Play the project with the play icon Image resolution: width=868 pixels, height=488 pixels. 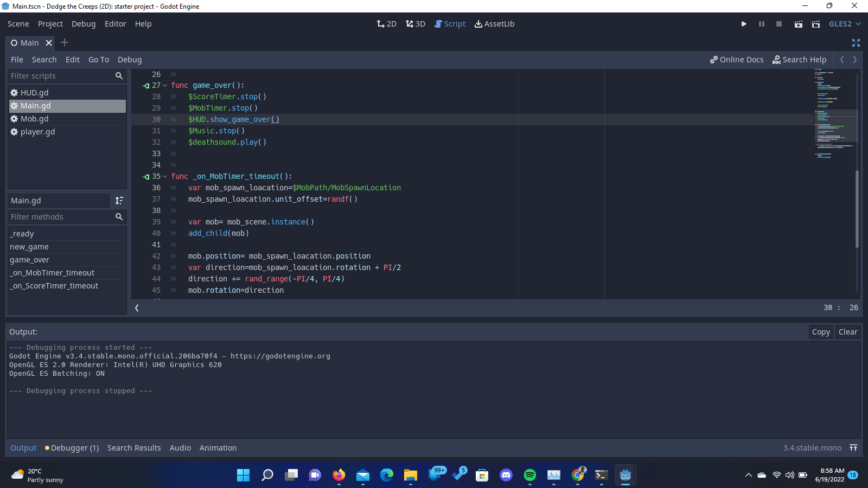click(x=744, y=24)
